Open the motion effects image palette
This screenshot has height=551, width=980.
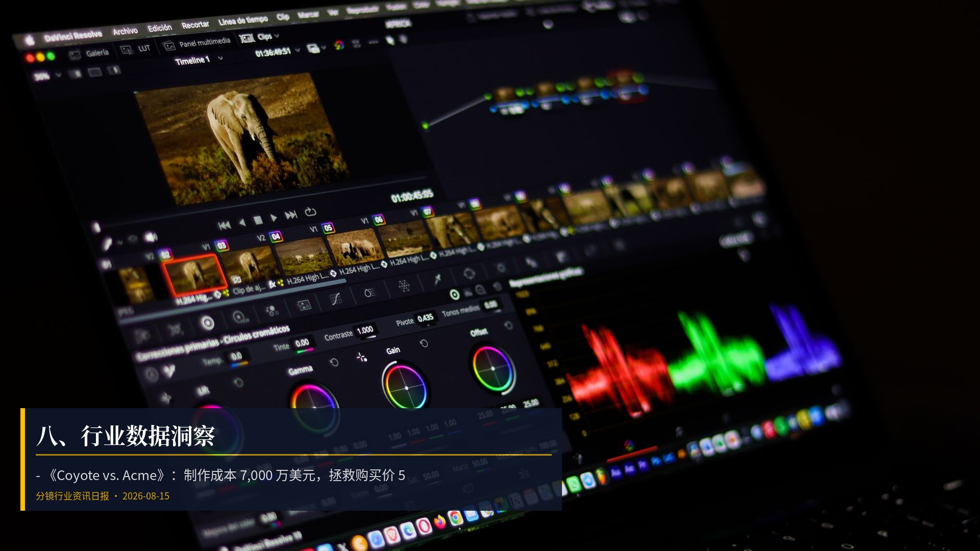304,305
